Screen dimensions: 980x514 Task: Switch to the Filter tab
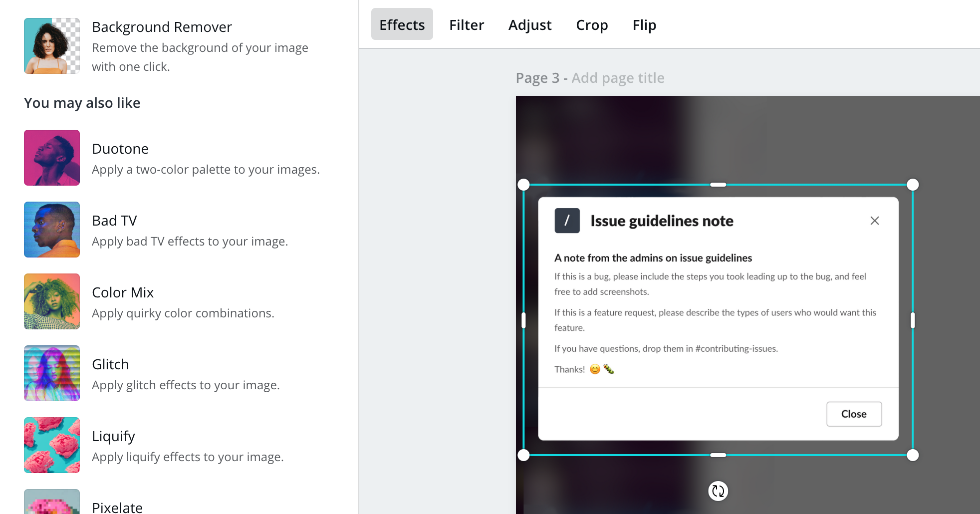point(467,24)
